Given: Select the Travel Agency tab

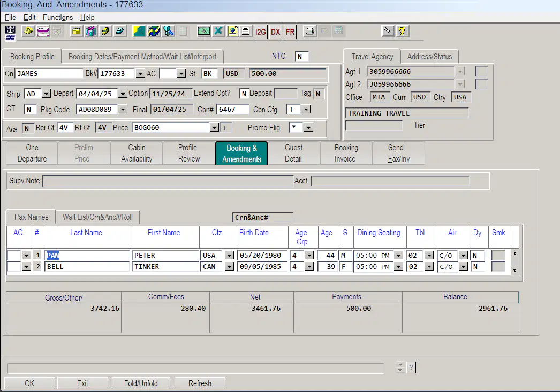Looking at the screenshot, I should 372,57.
